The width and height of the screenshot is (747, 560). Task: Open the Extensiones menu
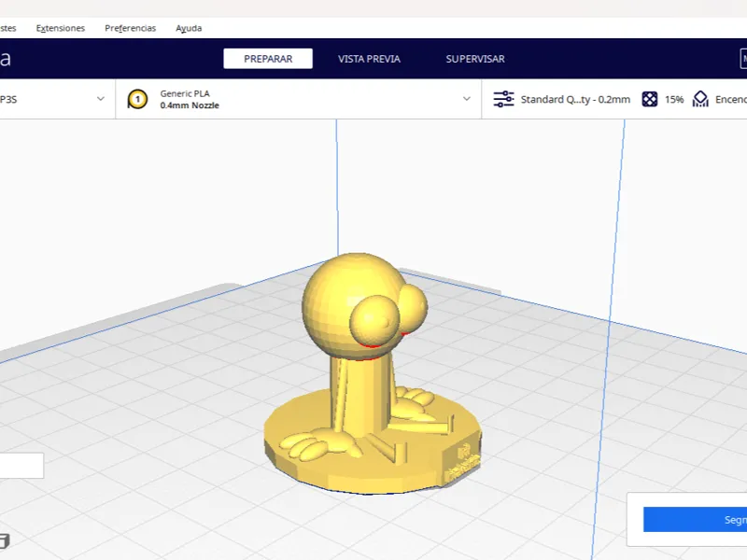[x=61, y=28]
